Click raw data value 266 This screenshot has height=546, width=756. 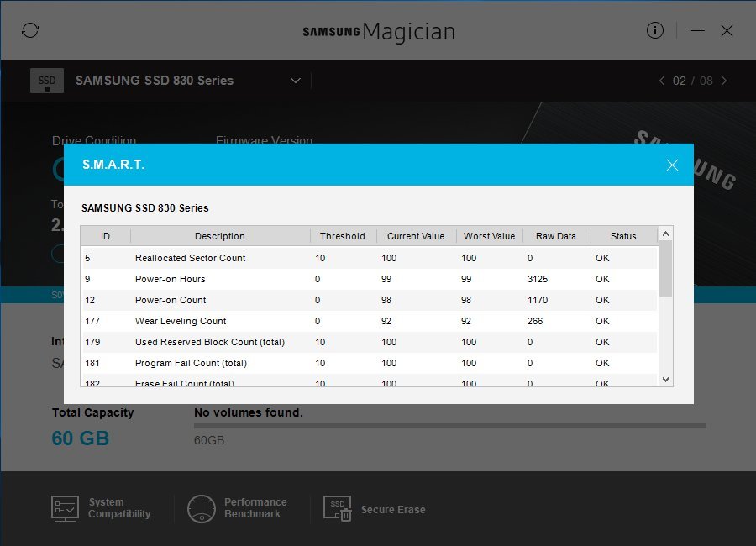535,321
